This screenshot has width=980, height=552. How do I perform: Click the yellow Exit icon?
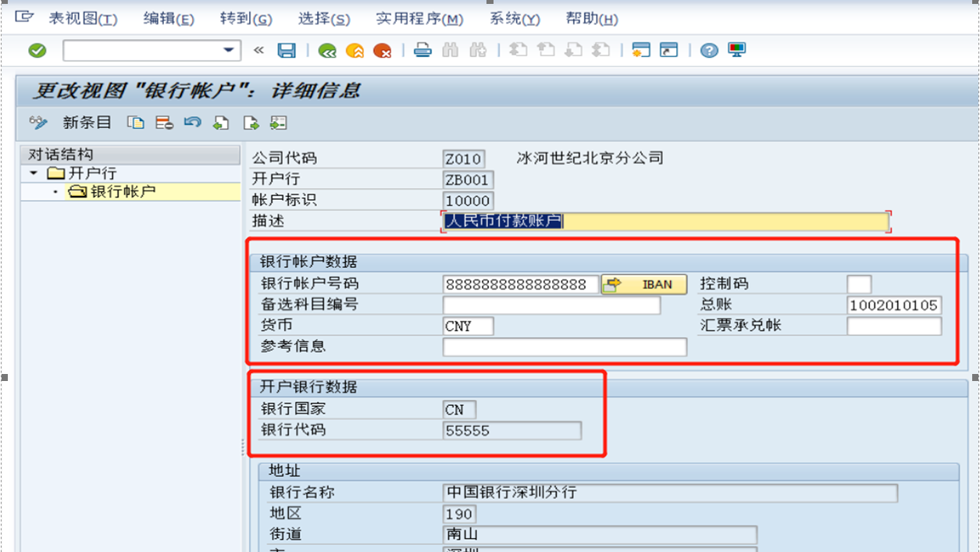[356, 50]
